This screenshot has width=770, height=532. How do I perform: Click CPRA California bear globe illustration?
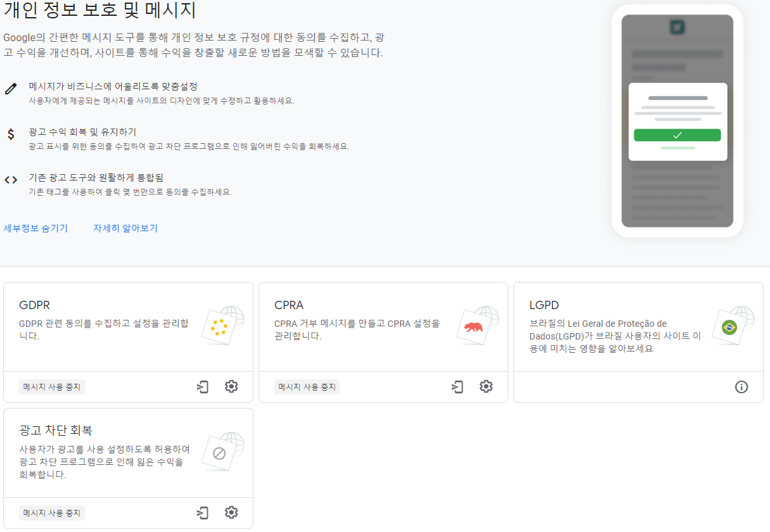click(478, 326)
